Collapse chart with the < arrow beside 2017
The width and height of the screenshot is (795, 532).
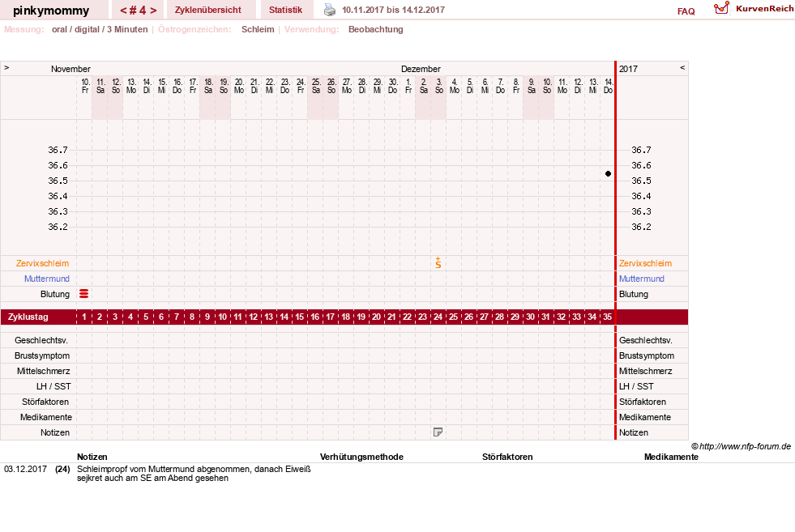[682, 67]
